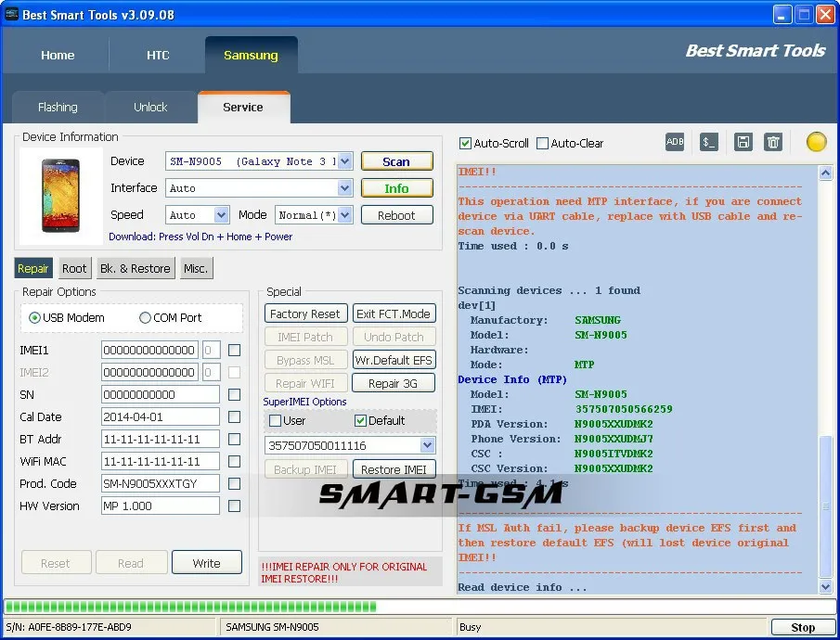Select the Repair sub-tab
This screenshot has width=840, height=640.
pyautogui.click(x=33, y=268)
